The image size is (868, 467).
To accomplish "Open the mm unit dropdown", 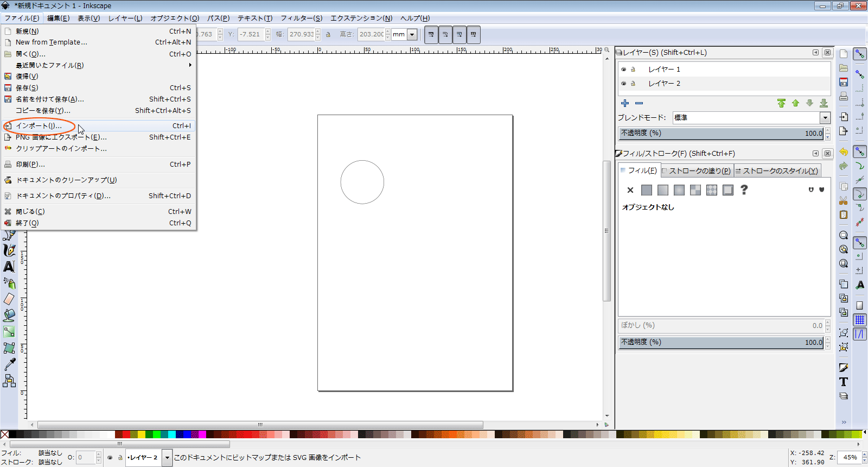I will (412, 35).
